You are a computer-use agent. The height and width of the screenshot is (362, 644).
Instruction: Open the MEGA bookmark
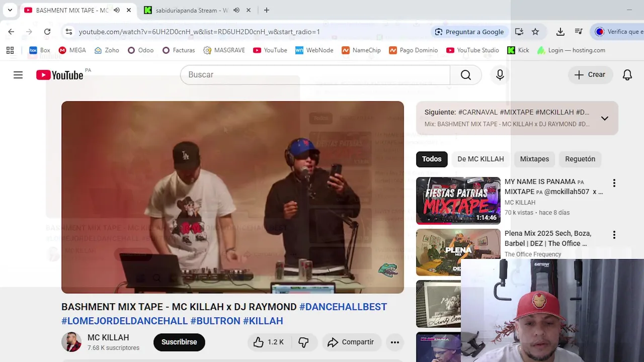[72, 50]
